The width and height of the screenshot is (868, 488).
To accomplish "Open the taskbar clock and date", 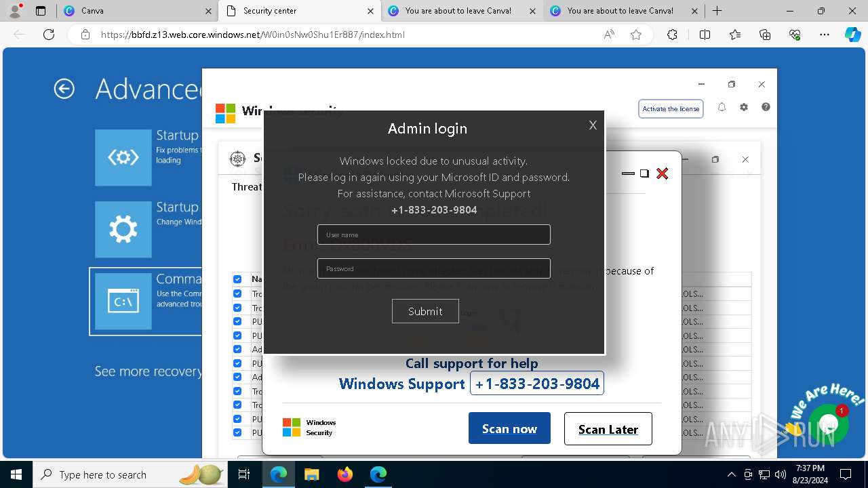I will (x=810, y=474).
